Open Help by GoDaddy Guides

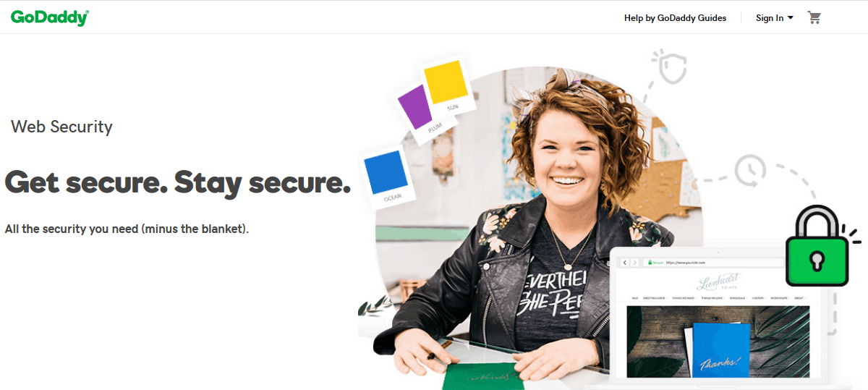click(x=676, y=17)
